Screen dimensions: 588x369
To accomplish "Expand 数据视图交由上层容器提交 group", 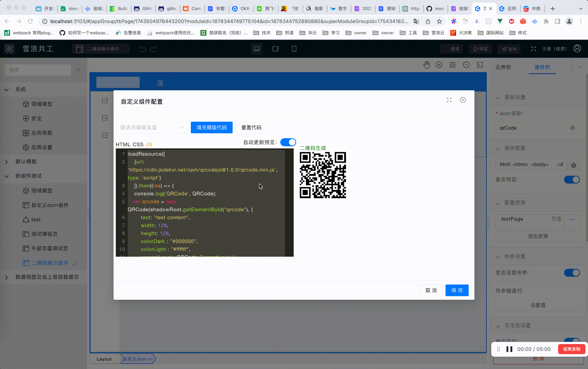I will coord(6,277).
